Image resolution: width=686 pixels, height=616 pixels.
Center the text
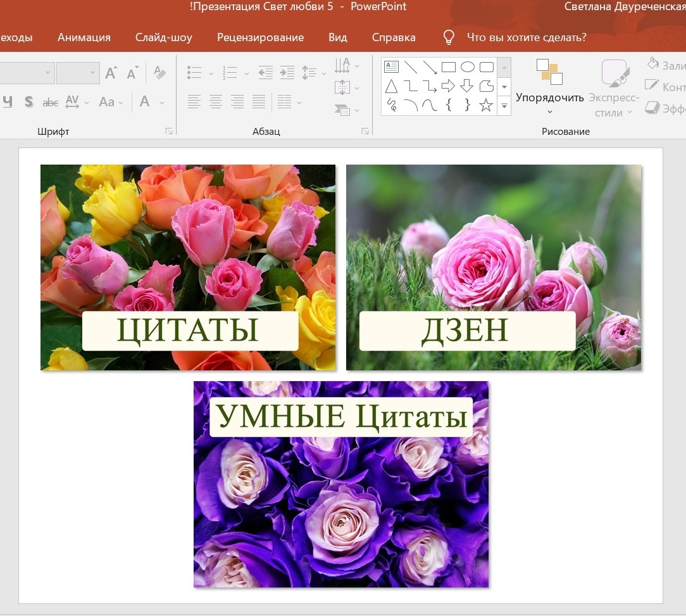(215, 102)
